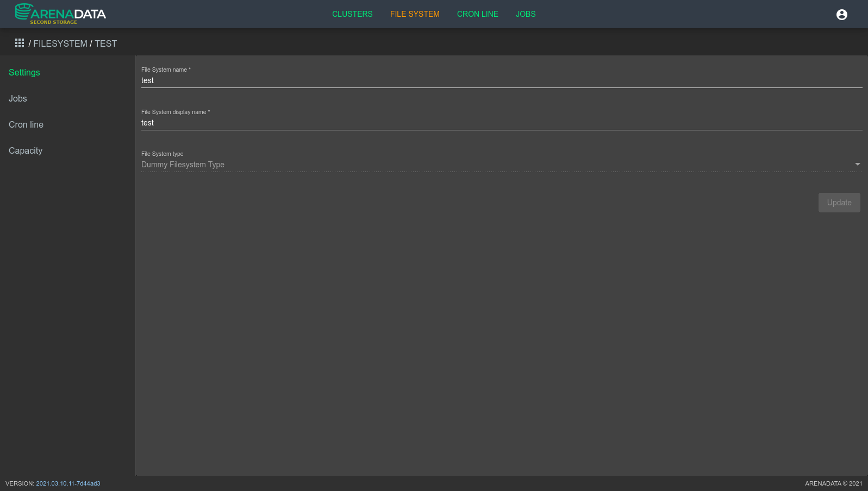Click the apps grid icon in breadcrumb
The height and width of the screenshot is (491, 868).
pyautogui.click(x=20, y=43)
